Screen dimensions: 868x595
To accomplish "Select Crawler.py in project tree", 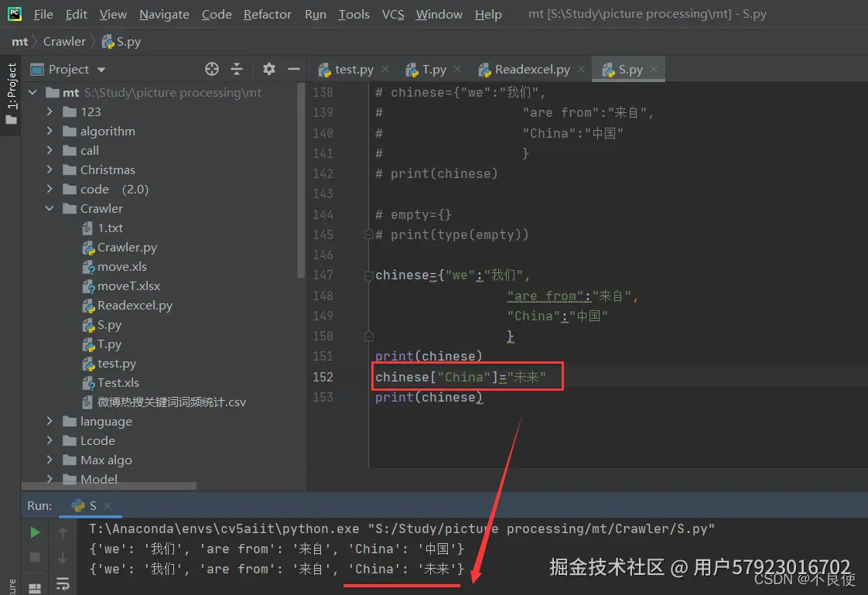I will pos(120,248).
